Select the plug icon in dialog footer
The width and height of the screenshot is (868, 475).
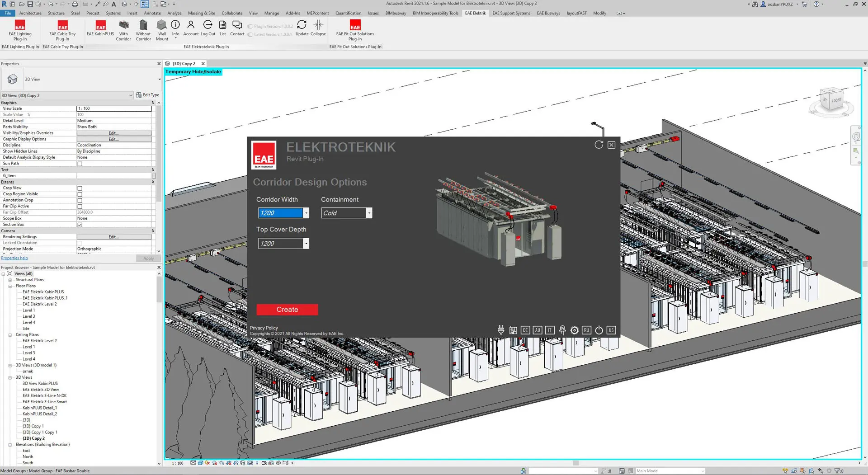tap(501, 330)
